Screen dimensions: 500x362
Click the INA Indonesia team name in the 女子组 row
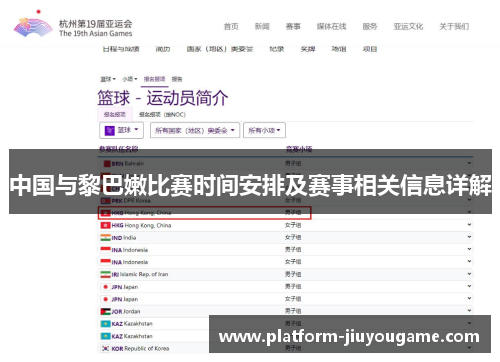click(x=130, y=262)
